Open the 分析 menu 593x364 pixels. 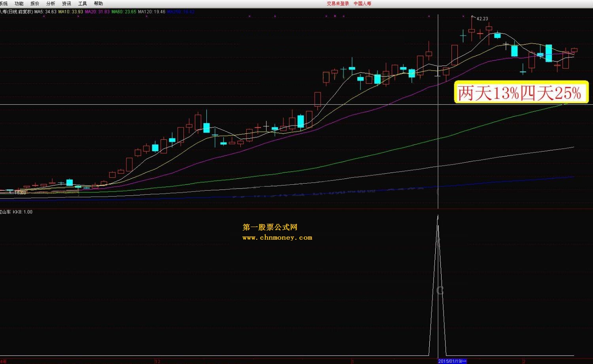(51, 4)
